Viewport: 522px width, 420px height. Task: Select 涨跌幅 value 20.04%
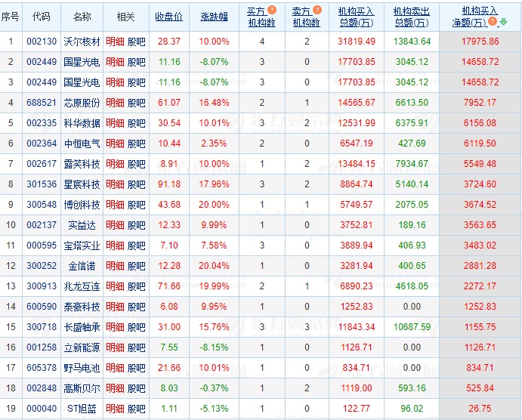click(214, 266)
